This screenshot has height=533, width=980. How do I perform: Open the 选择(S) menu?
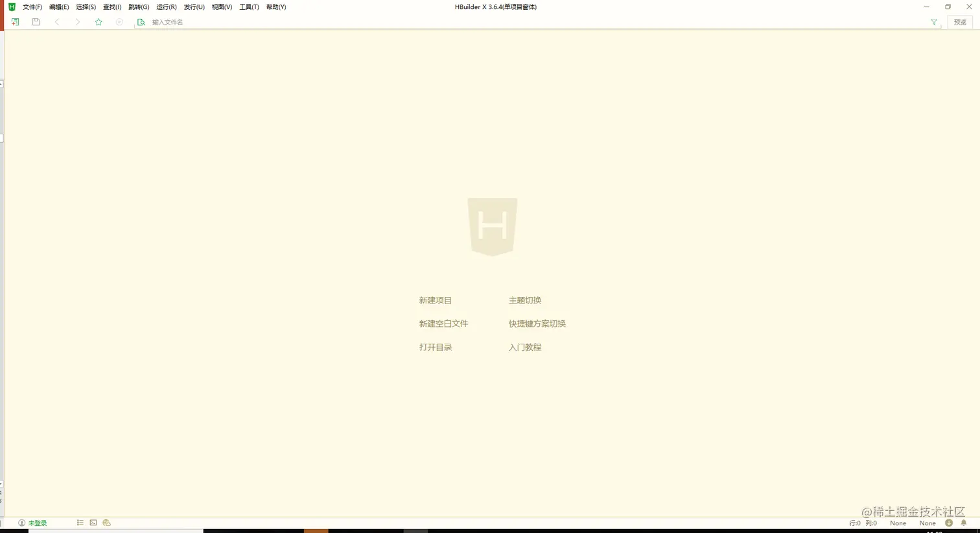point(86,7)
